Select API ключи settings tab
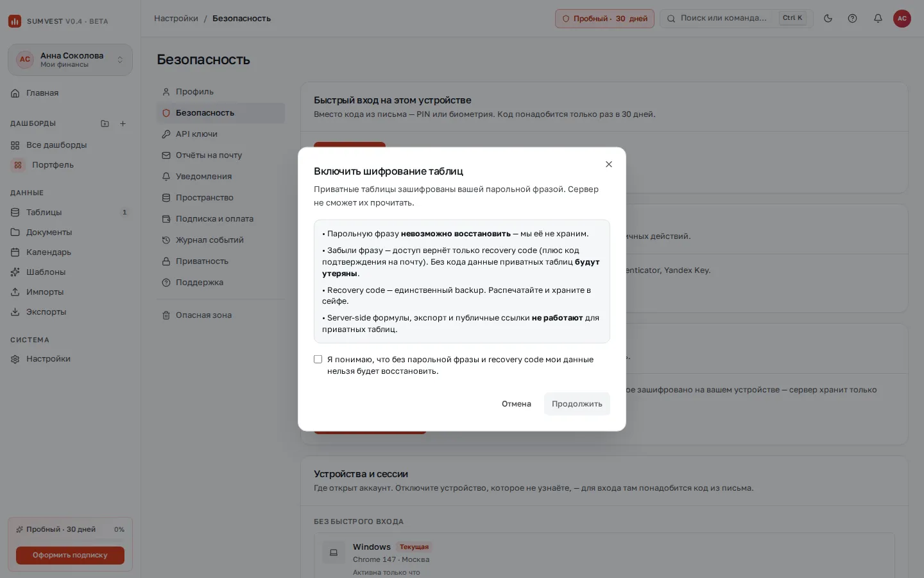The height and width of the screenshot is (578, 924). click(x=221, y=134)
